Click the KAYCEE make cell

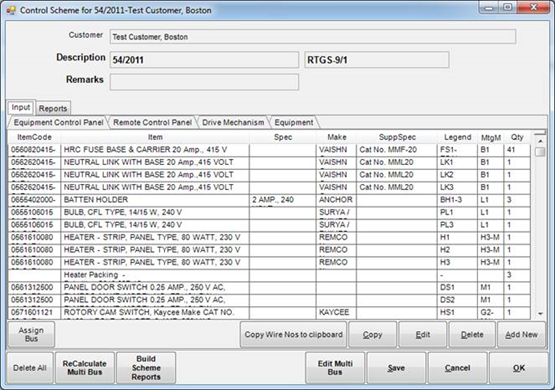(x=336, y=312)
